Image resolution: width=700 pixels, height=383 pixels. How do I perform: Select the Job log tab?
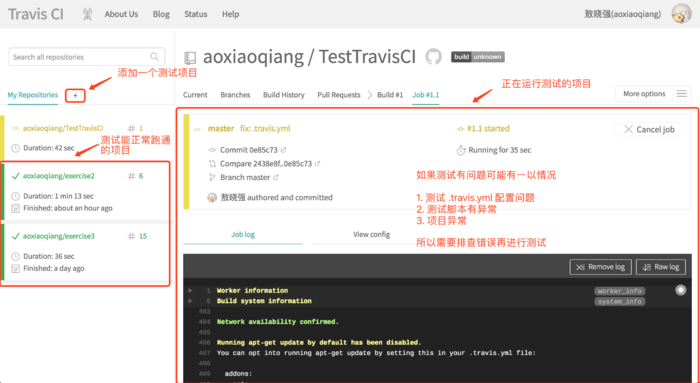coord(243,234)
